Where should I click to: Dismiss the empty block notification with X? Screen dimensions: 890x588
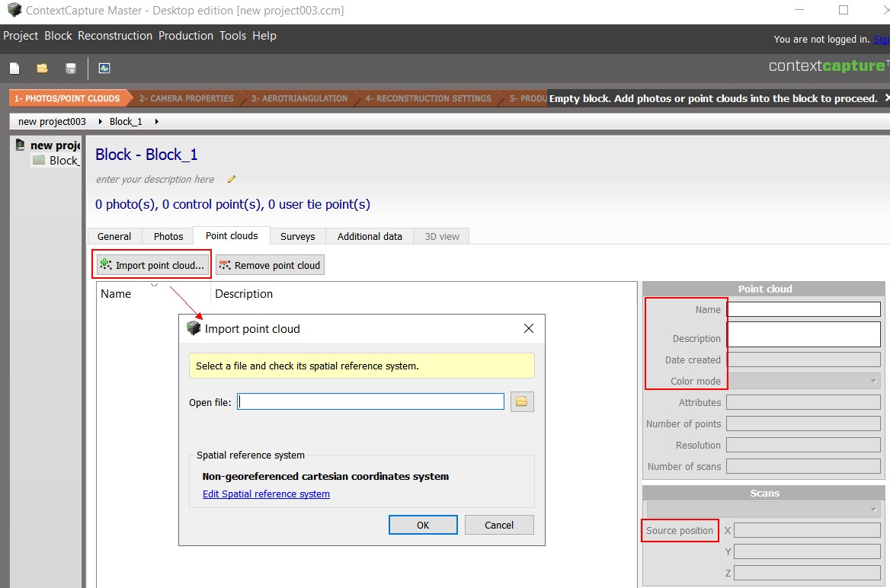887,98
